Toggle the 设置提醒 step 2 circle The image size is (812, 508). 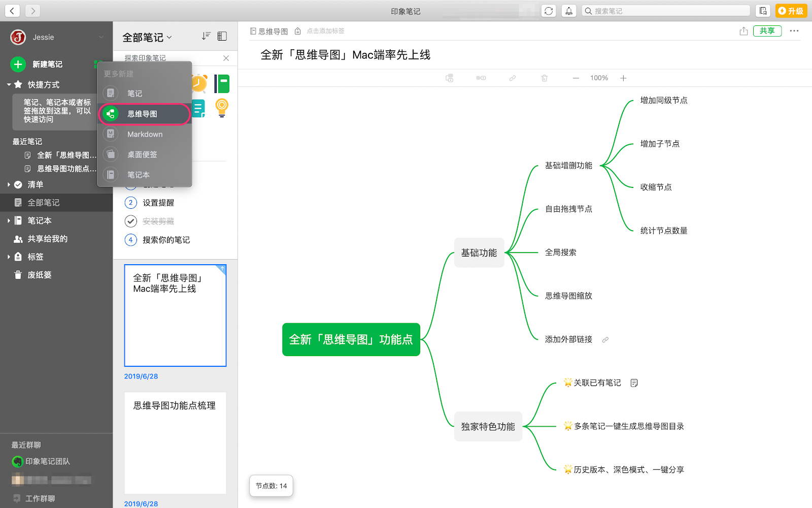[131, 203]
